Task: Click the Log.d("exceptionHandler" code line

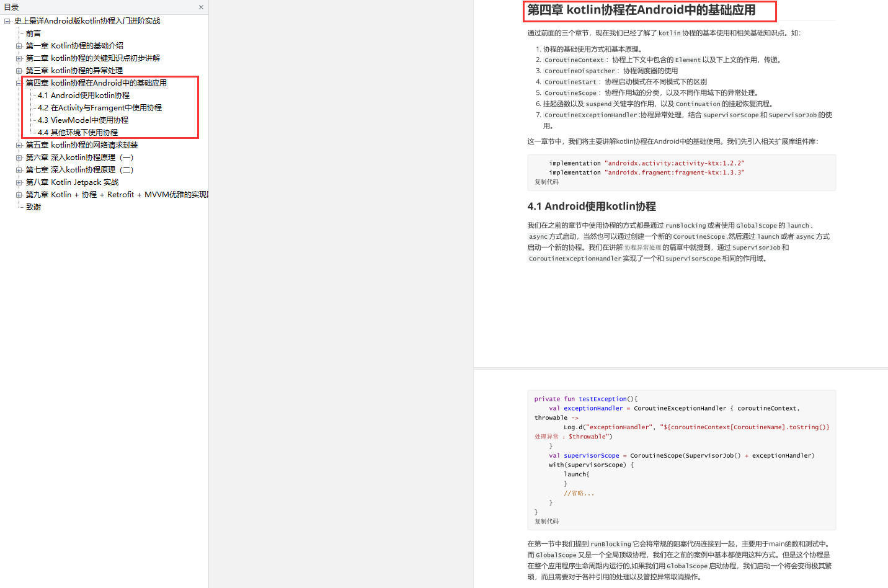Action: pyautogui.click(x=696, y=427)
